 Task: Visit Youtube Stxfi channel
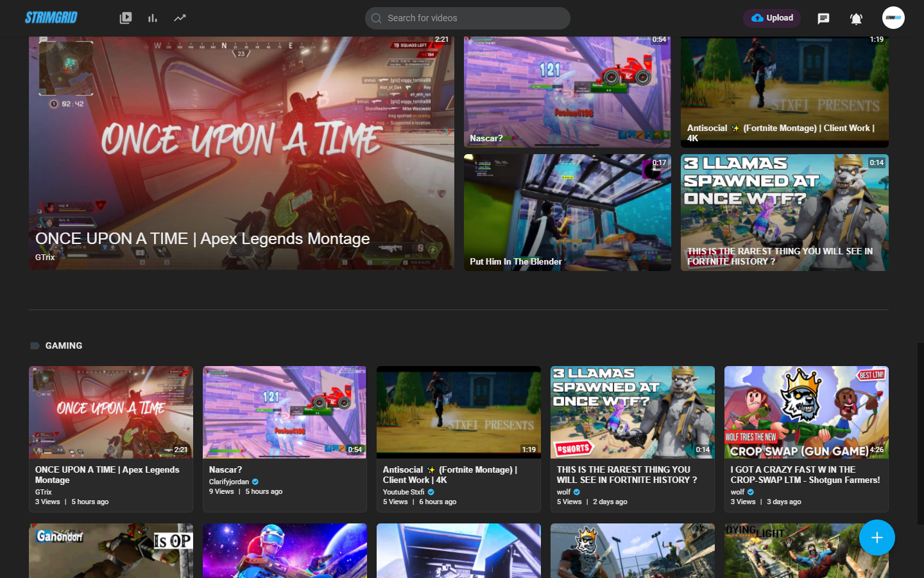coord(404,492)
